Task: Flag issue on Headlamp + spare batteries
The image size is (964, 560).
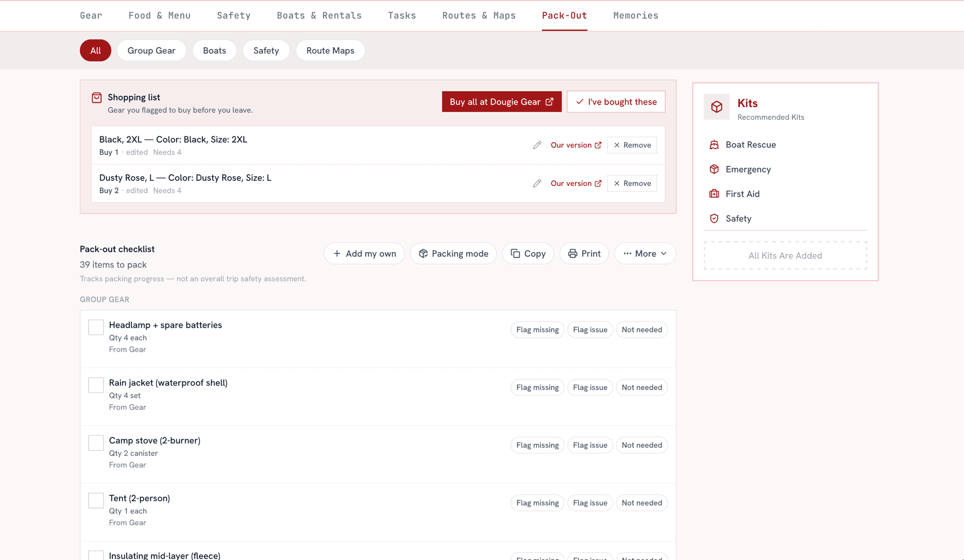Action: pyautogui.click(x=590, y=330)
